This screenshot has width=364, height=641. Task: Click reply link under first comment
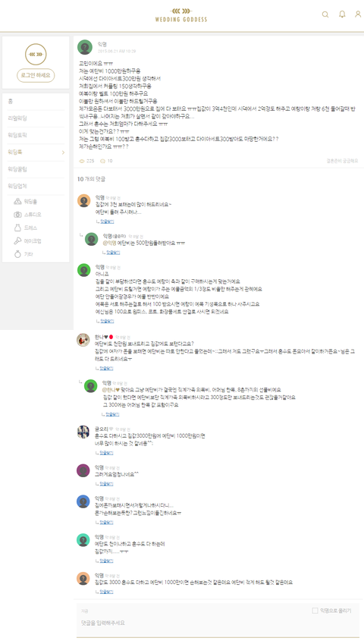point(107,222)
